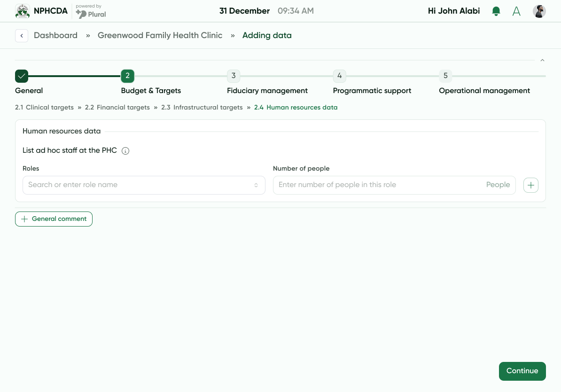Open the profile avatar menu
Image resolution: width=561 pixels, height=392 pixels.
[539, 11]
